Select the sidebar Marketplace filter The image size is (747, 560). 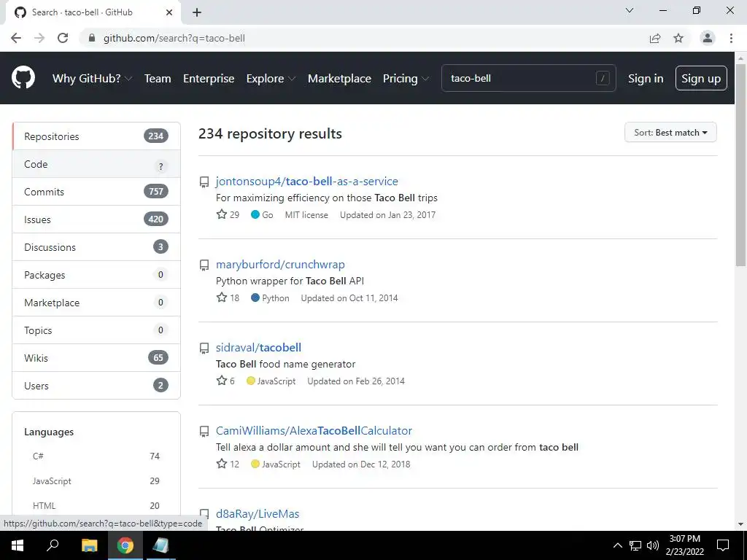pyautogui.click(x=96, y=303)
